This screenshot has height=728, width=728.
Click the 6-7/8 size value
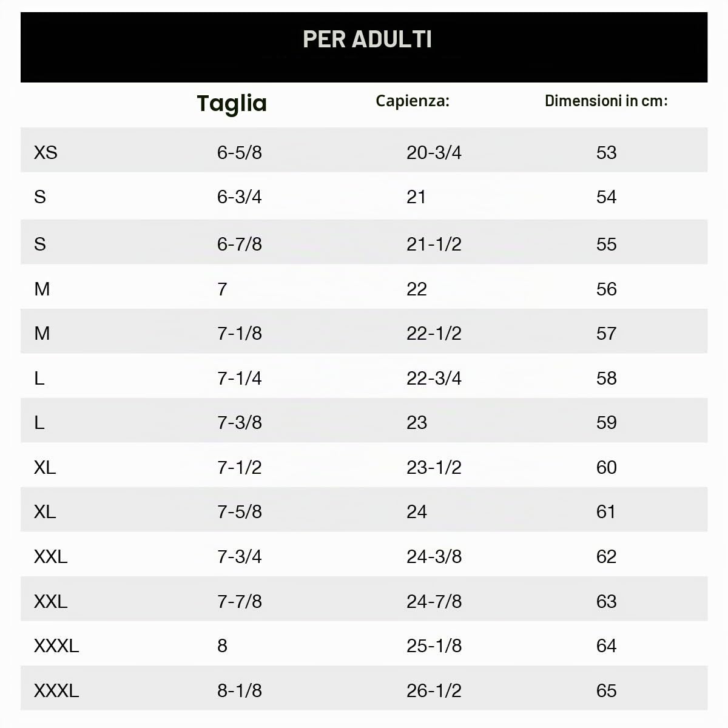coord(240,244)
